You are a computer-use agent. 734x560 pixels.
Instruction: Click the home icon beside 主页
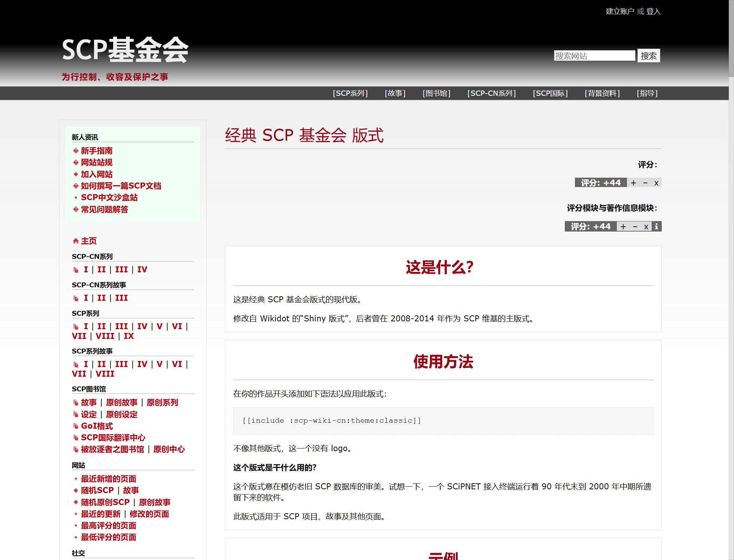pyautogui.click(x=76, y=241)
